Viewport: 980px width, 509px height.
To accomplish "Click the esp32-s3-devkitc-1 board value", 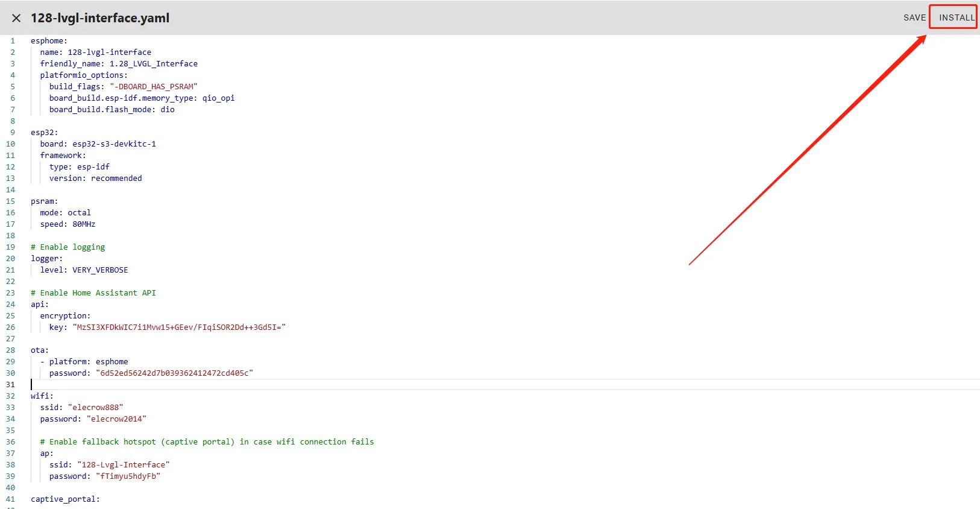I will pyautogui.click(x=114, y=144).
